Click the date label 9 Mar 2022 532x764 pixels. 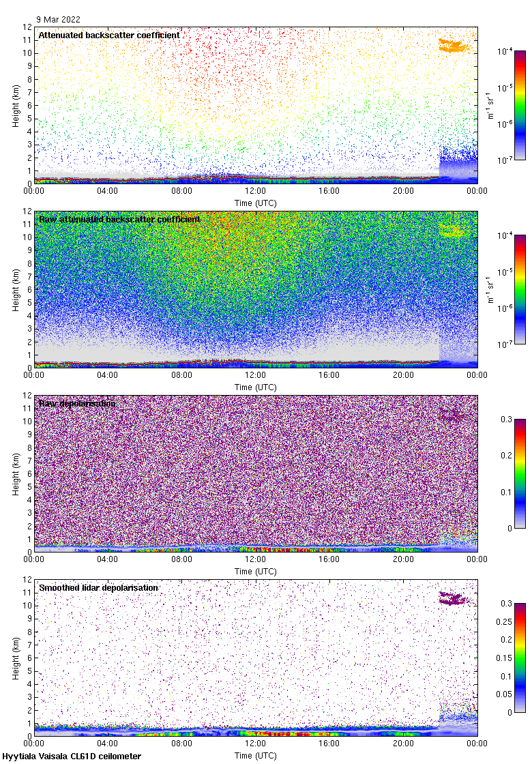[58, 20]
